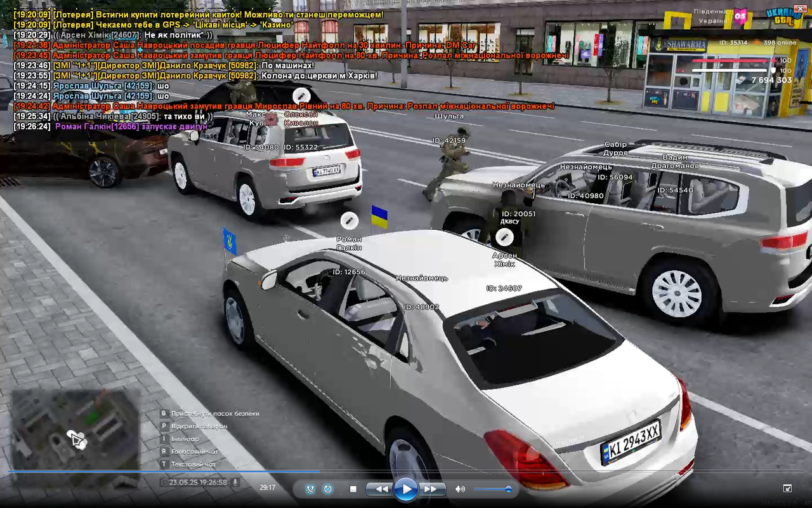Click the white armor bar
Screen dimensions: 812x508
[x=730, y=70]
